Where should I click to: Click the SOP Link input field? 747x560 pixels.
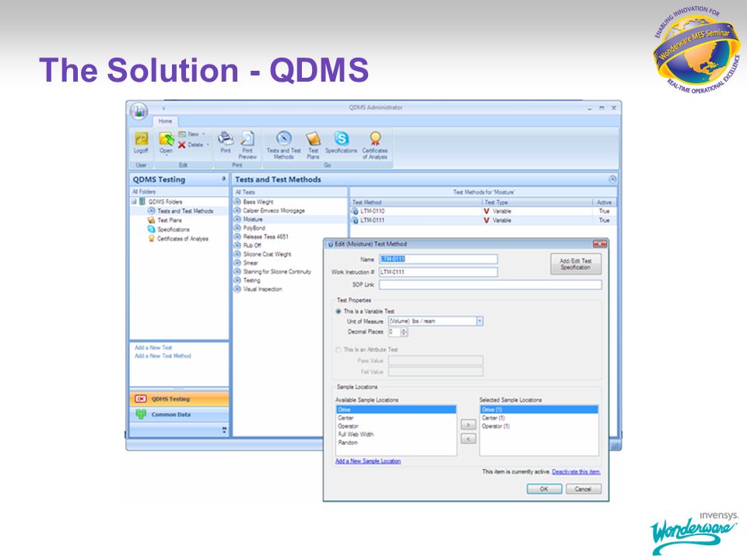click(490, 285)
